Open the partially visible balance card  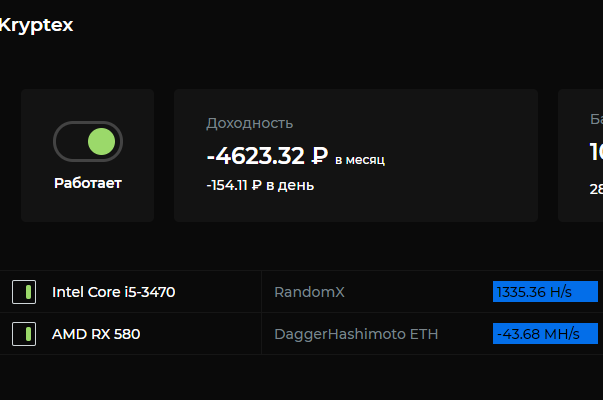point(581,155)
